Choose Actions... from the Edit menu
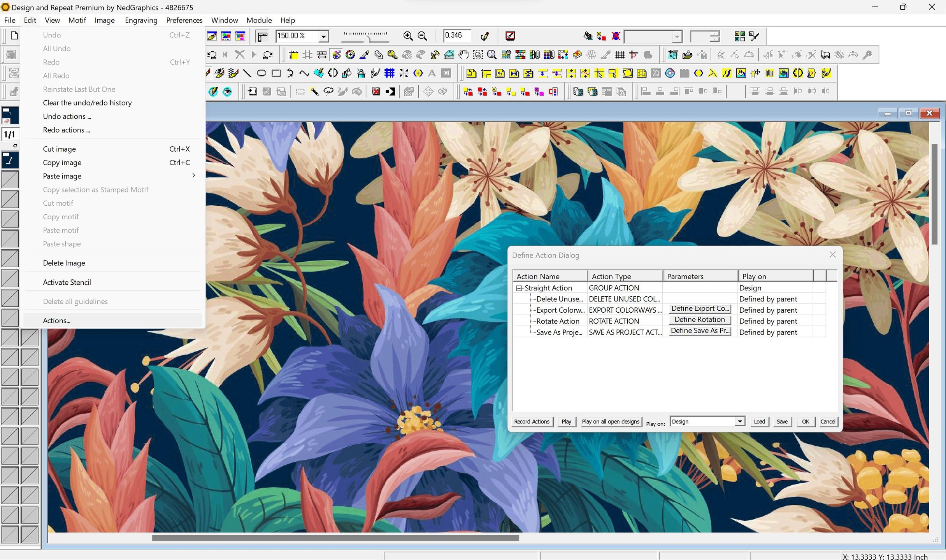 (57, 320)
